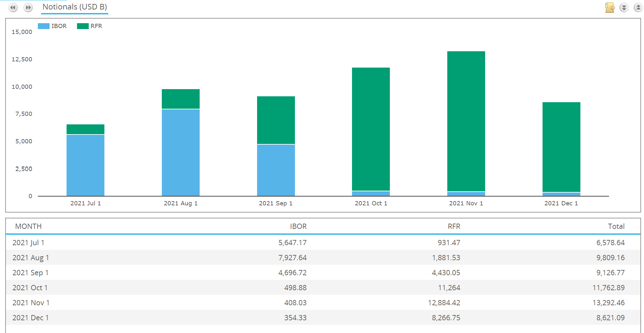Viewport: 644px width, 333px height.
Task: Click the green RFR bar for 2021 Sep 1
Action: [276, 120]
